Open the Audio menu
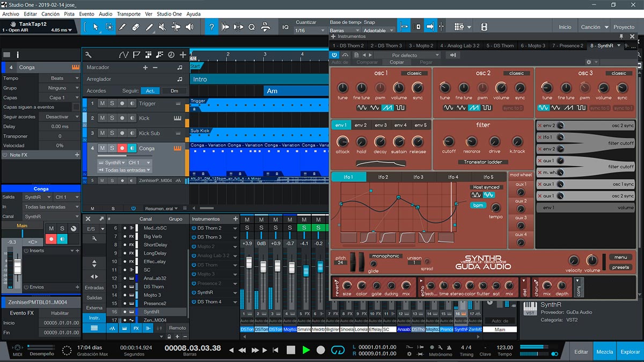 pyautogui.click(x=106, y=13)
